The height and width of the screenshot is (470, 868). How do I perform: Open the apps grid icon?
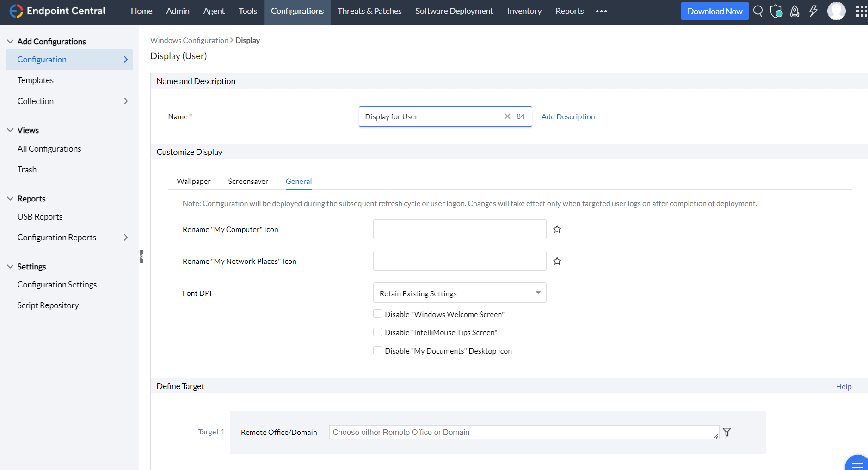point(861,11)
